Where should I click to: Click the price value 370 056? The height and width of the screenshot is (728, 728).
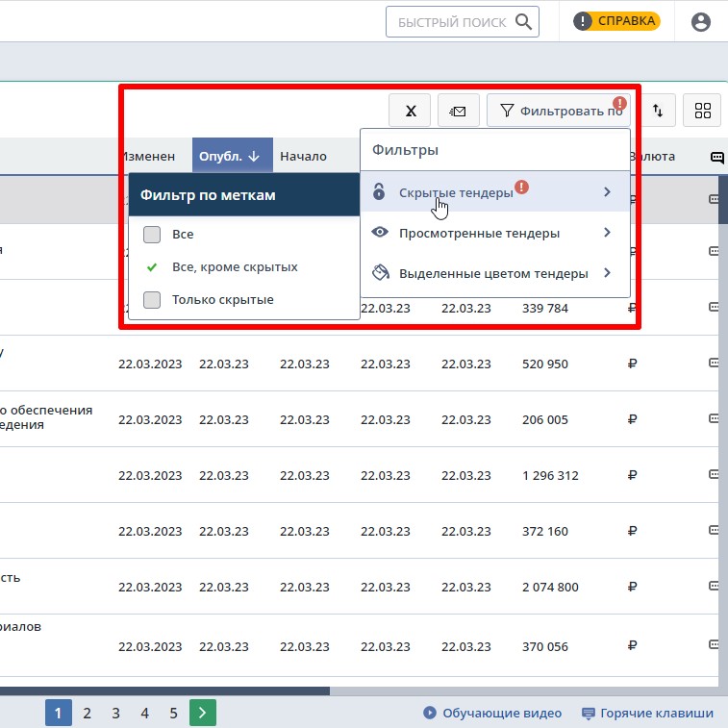(545, 646)
